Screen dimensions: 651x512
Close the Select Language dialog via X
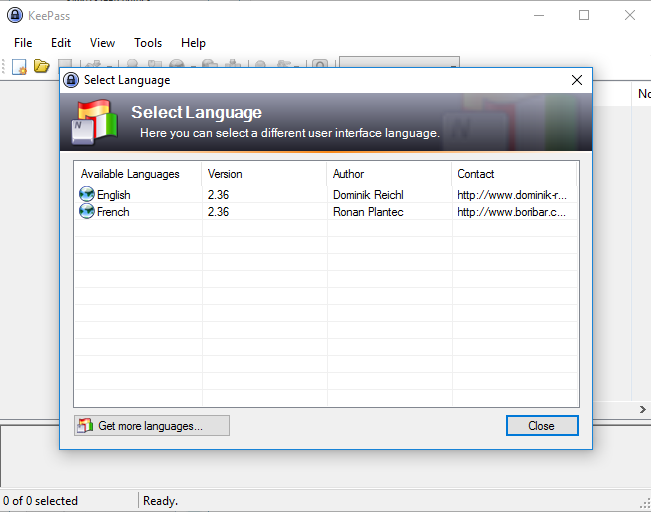pos(577,80)
